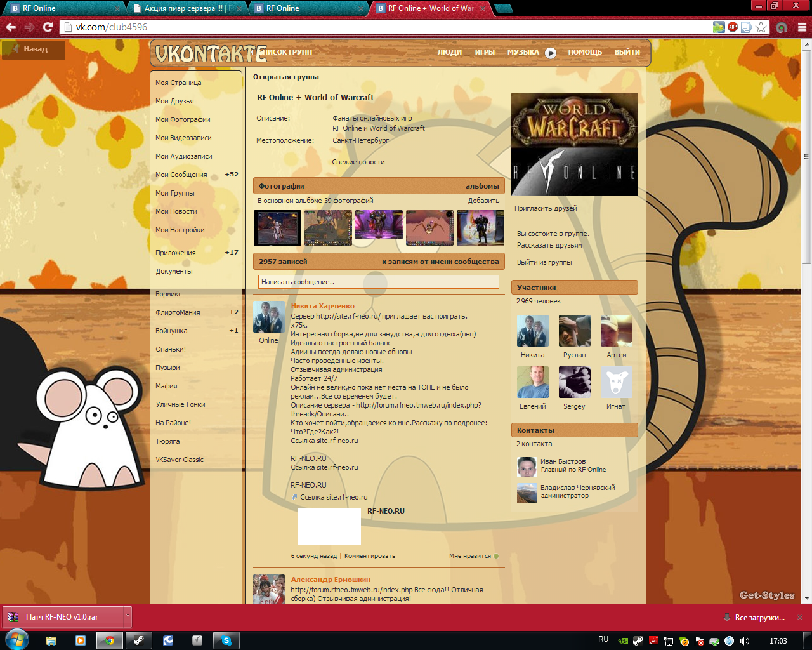This screenshot has height=650, width=812.
Task: Open the first photo thumbnail in album
Action: (x=277, y=228)
